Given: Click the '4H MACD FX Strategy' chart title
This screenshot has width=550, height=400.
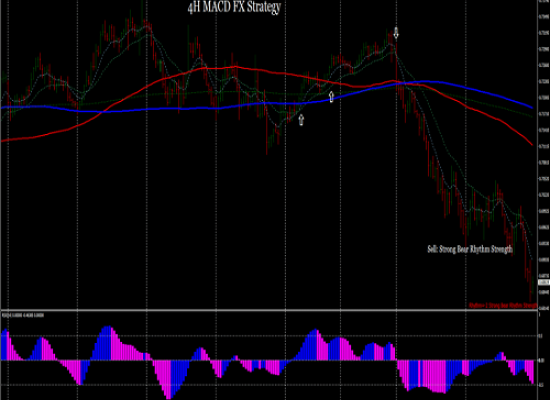Looking at the screenshot, I should (x=234, y=7).
